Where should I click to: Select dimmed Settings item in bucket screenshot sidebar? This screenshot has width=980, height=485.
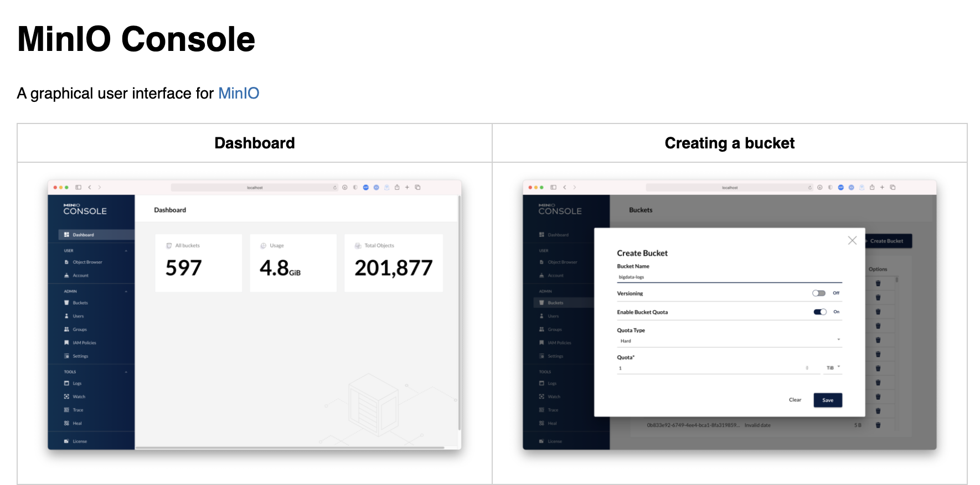(x=555, y=356)
